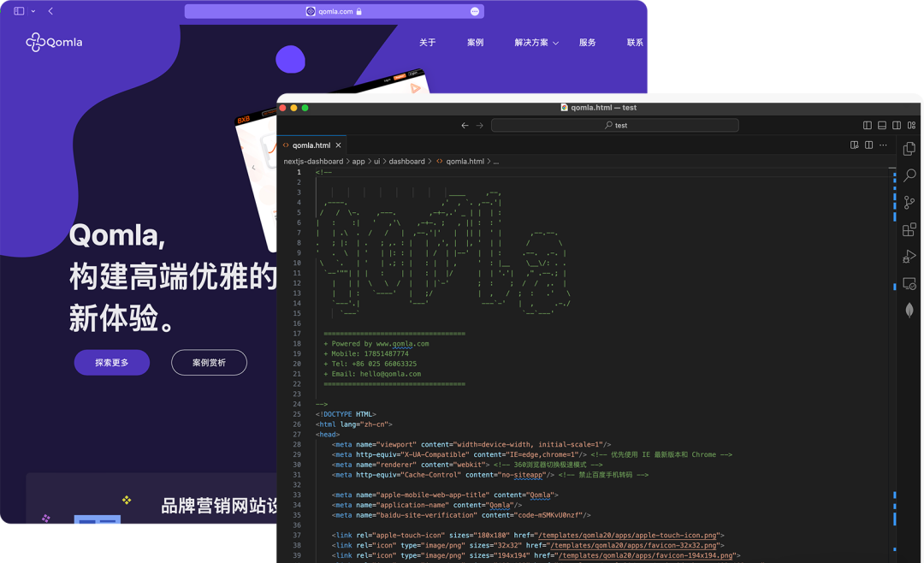Click the 案例赏析 button
Screen dimensions: 924x563
(x=209, y=363)
